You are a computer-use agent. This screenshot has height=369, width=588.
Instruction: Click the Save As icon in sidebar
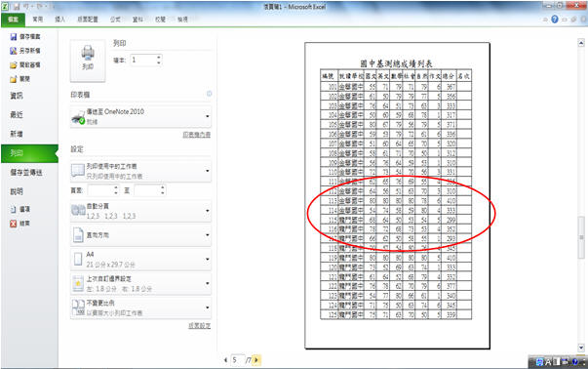click(x=14, y=51)
